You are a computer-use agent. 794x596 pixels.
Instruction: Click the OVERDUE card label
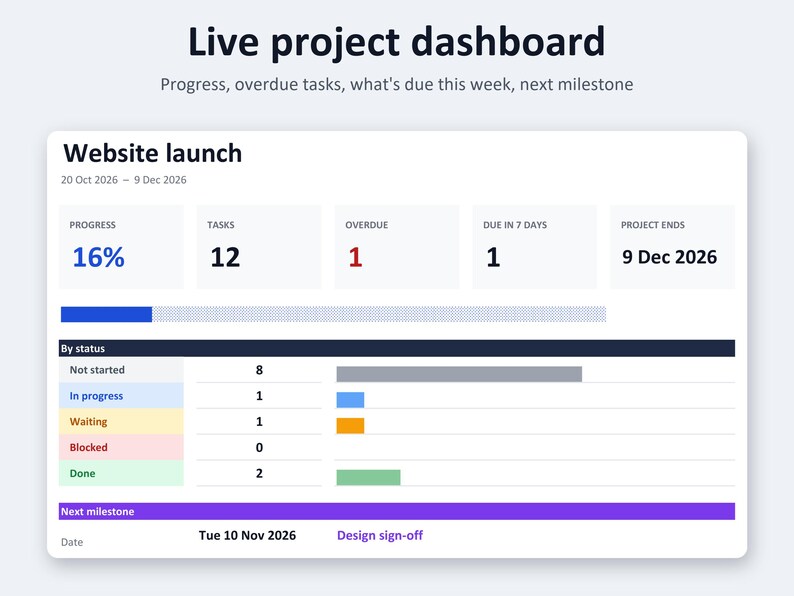(367, 225)
